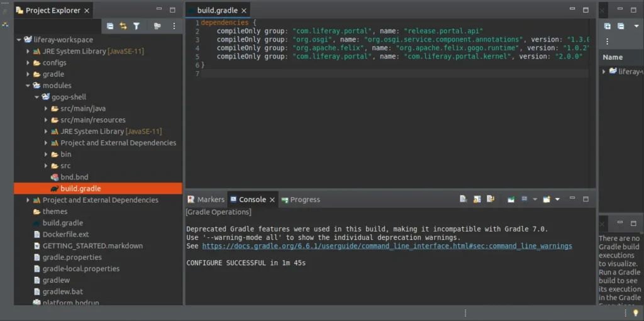Minimize the Project Explorer panel

[x=159, y=10]
